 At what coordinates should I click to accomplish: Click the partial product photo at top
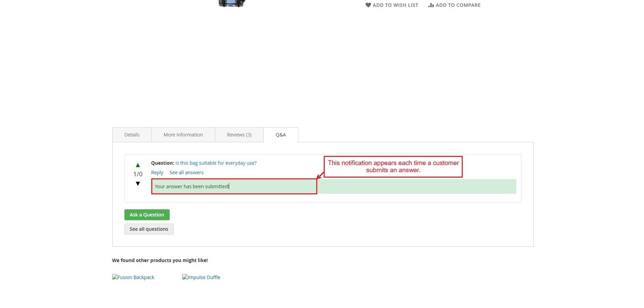click(x=232, y=3)
